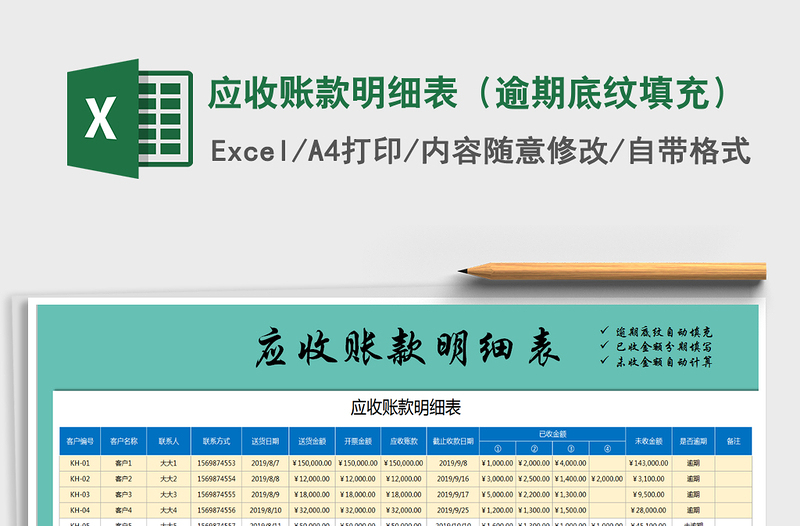The width and height of the screenshot is (800, 526).
Task: Click KH-01's first installment cell ¥1,000.00
Action: pyautogui.click(x=498, y=463)
